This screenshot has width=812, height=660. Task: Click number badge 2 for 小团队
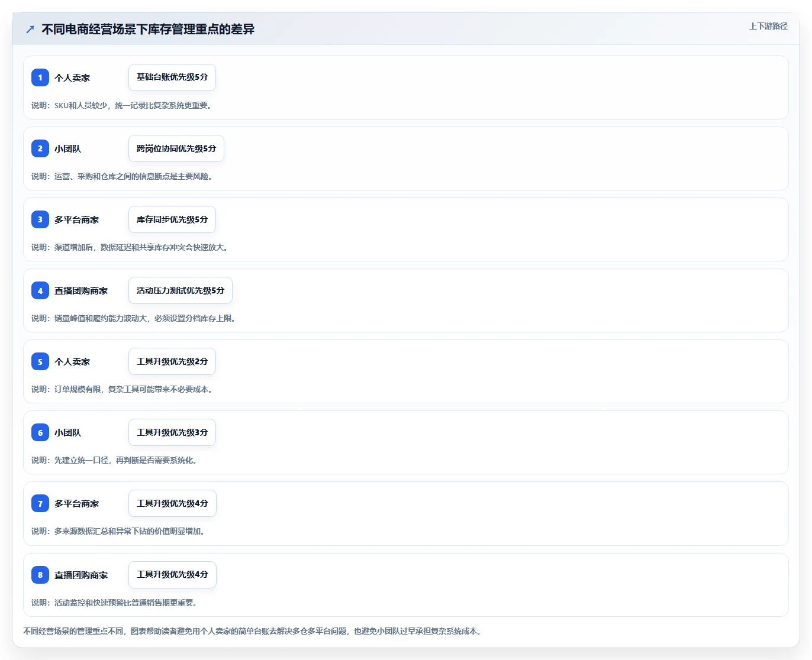pos(40,148)
